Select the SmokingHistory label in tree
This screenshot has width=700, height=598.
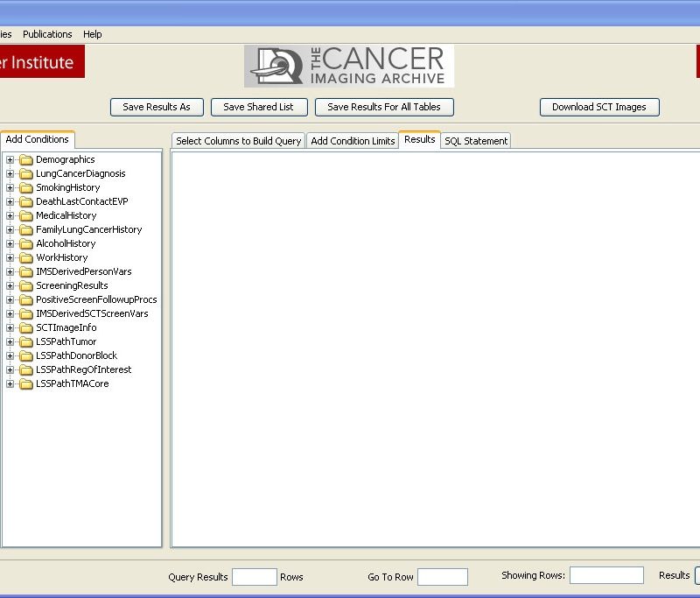pos(68,187)
